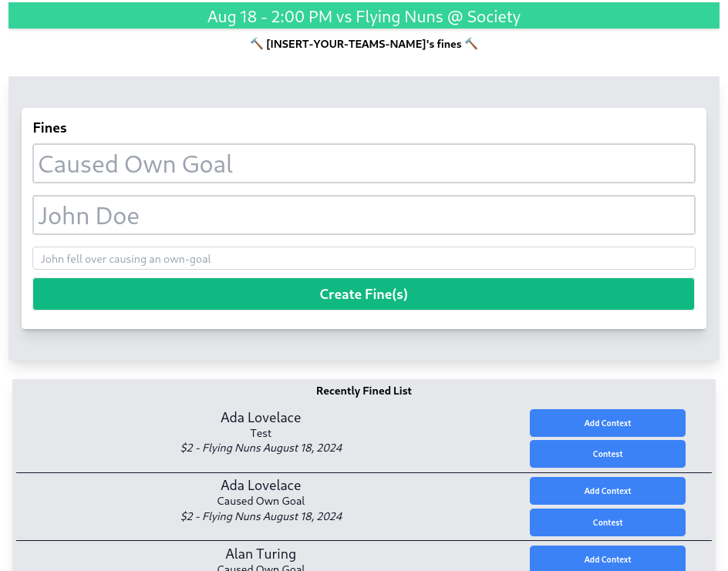The image size is (728, 571).
Task: Select the Alan Turing name in the fined list
Action: [261, 554]
